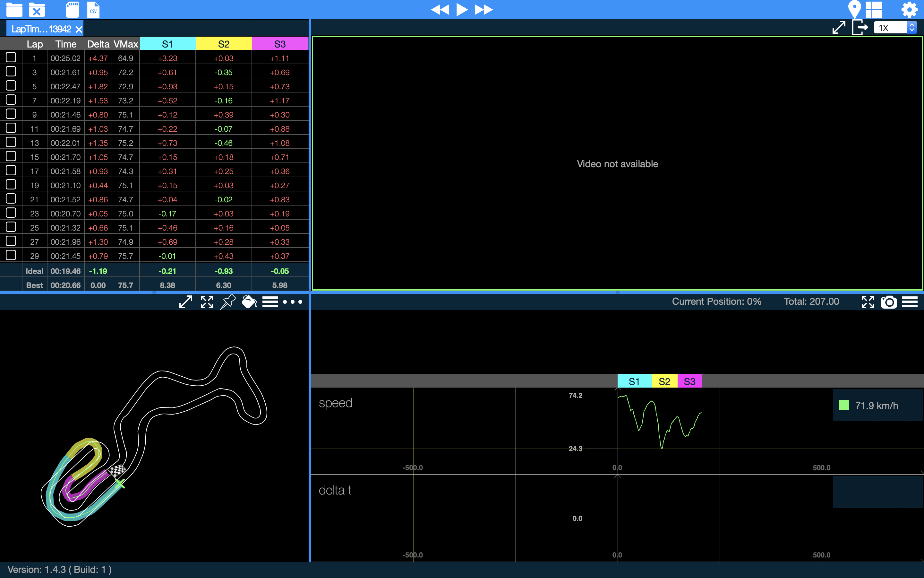This screenshot has height=578, width=924.
Task: Check the box for lap 21
Action: pos(11,199)
